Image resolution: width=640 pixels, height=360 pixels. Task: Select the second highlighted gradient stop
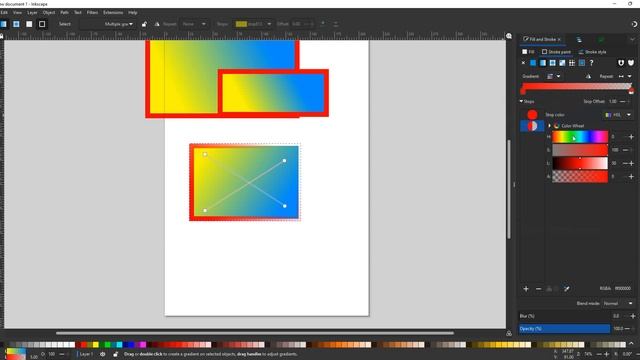click(x=532, y=126)
